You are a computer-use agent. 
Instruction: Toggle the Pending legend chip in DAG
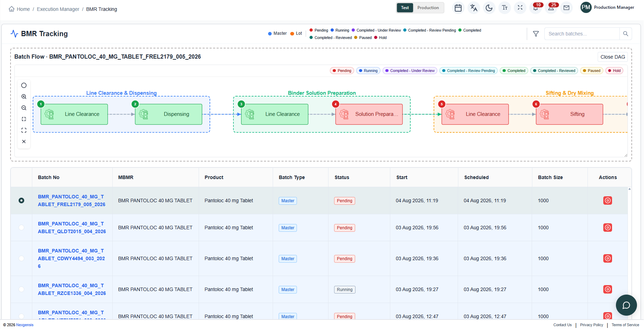[342, 71]
